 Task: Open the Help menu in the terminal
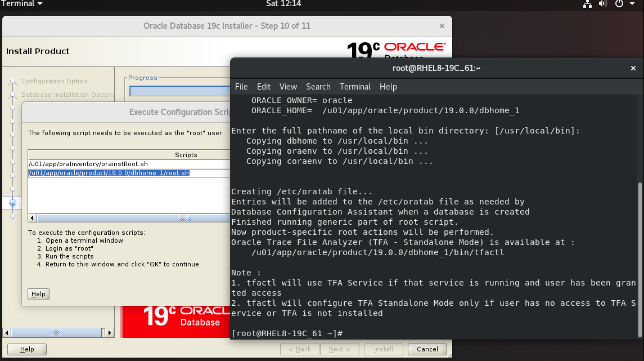pyautogui.click(x=388, y=87)
